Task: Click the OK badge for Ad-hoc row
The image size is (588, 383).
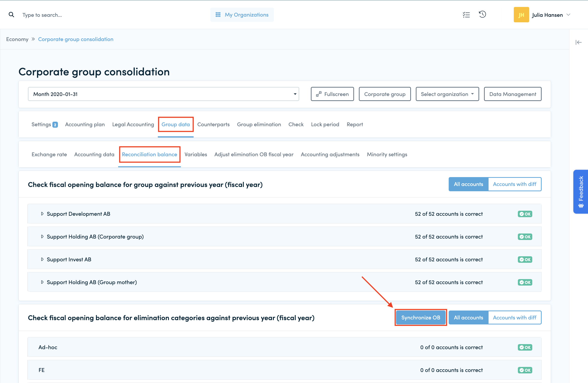Action: pos(525,347)
